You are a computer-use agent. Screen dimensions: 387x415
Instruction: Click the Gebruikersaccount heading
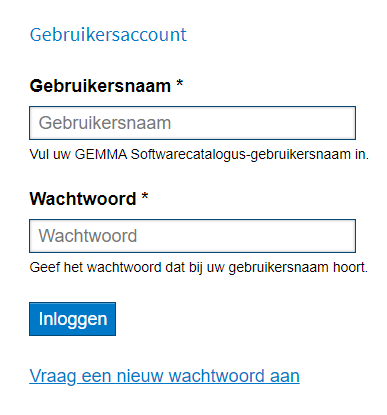[x=108, y=35]
